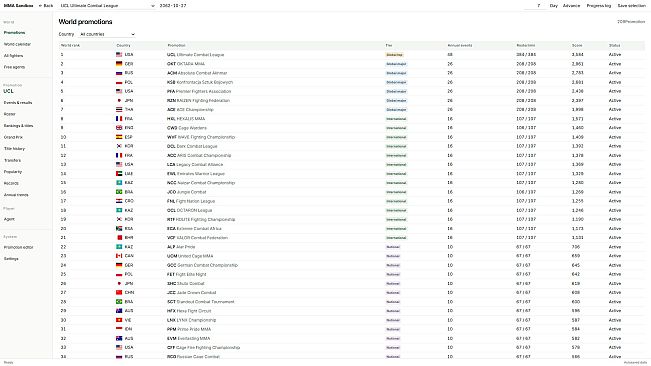
Task: Click the ROUTE Fighting Championship promotion name
Action: point(201,220)
